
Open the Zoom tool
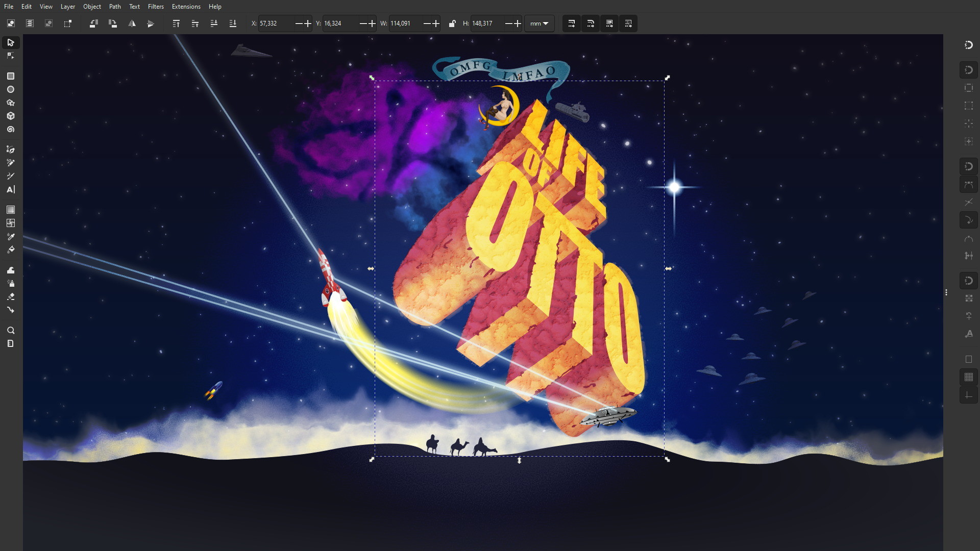tap(10, 330)
